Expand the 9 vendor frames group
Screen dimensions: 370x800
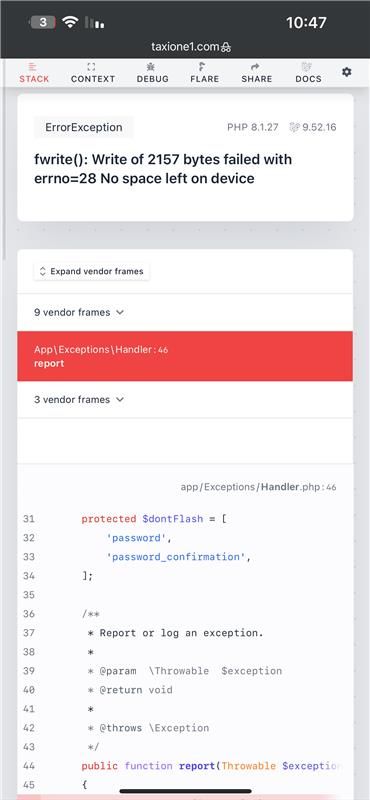pos(185,312)
